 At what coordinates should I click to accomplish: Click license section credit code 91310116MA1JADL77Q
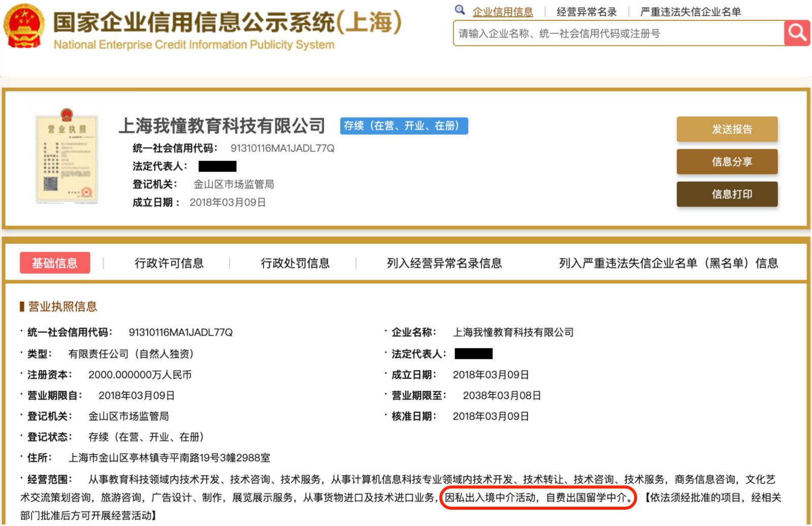[x=181, y=333]
